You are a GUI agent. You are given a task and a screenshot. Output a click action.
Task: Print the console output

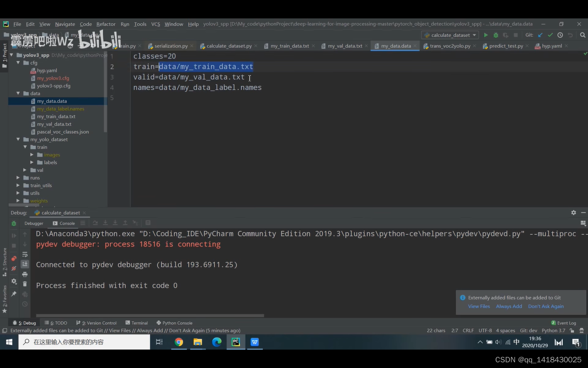25,274
